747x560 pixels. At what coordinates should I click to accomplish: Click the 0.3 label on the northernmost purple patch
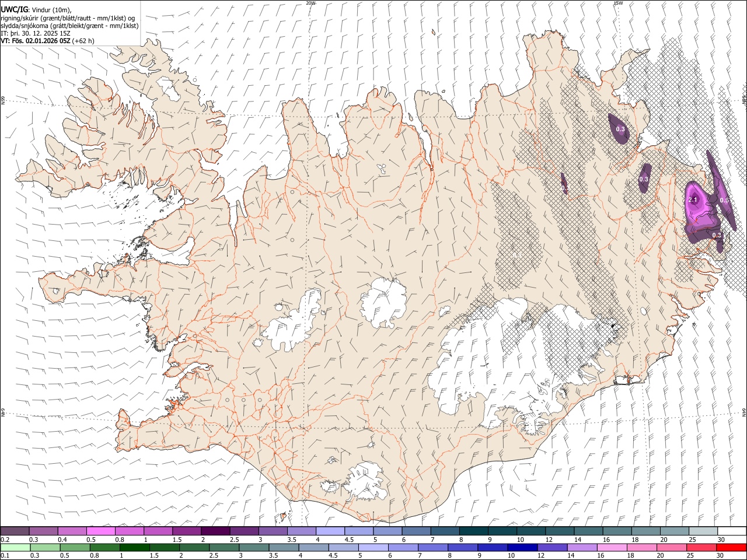pyautogui.click(x=620, y=129)
